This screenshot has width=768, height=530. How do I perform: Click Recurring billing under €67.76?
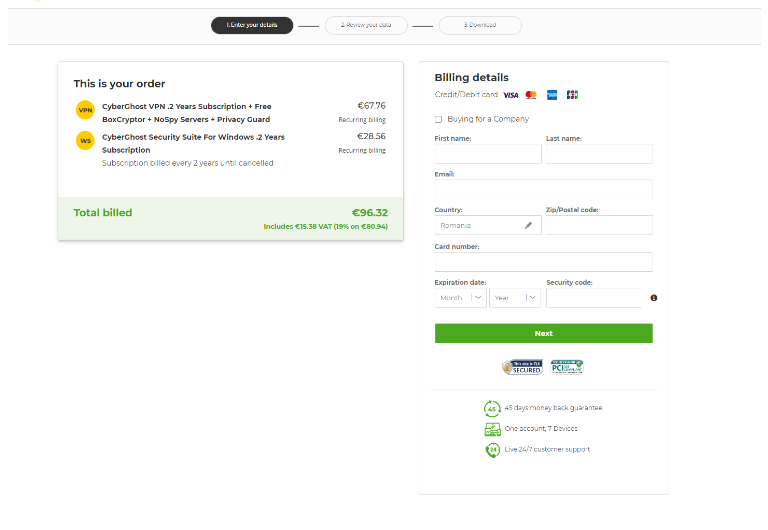[362, 120]
